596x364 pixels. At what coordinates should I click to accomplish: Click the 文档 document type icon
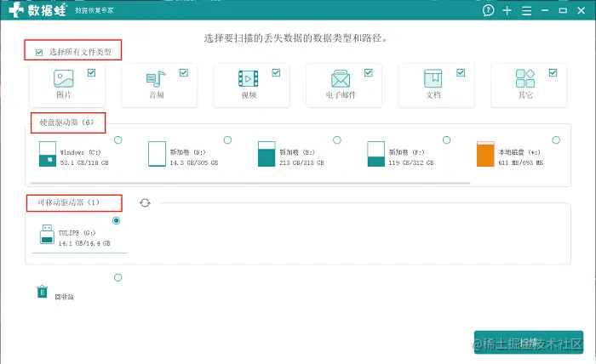tap(433, 78)
